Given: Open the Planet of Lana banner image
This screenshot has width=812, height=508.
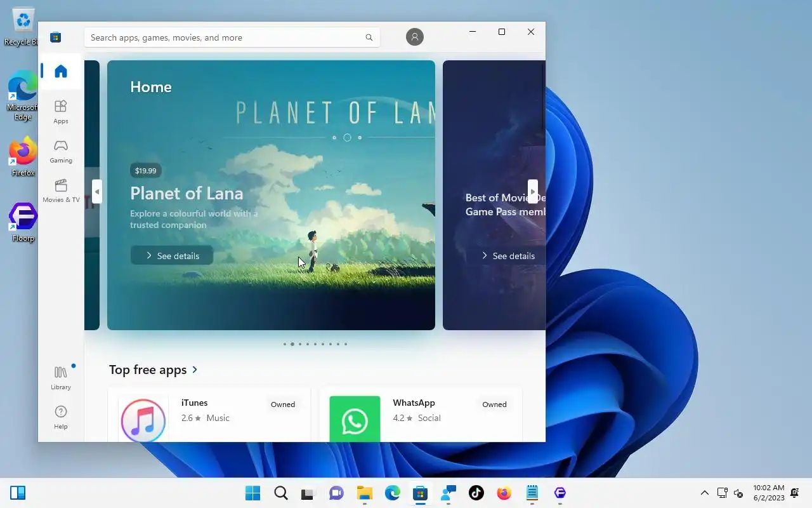Looking at the screenshot, I should click(x=271, y=195).
